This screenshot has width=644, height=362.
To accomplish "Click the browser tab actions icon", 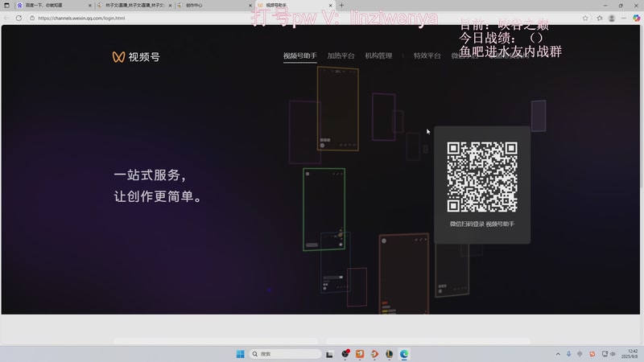I will coord(6,6).
